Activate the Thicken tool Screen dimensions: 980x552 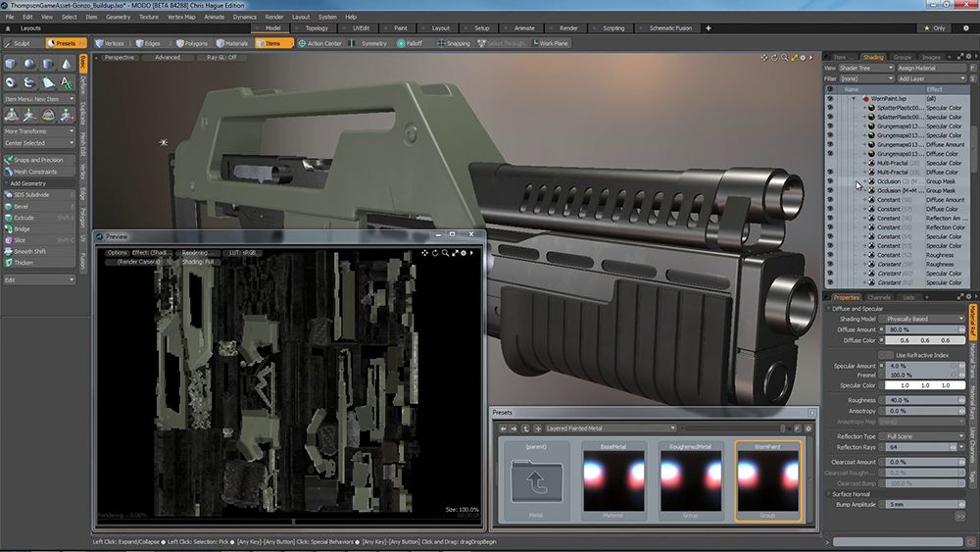coord(39,263)
